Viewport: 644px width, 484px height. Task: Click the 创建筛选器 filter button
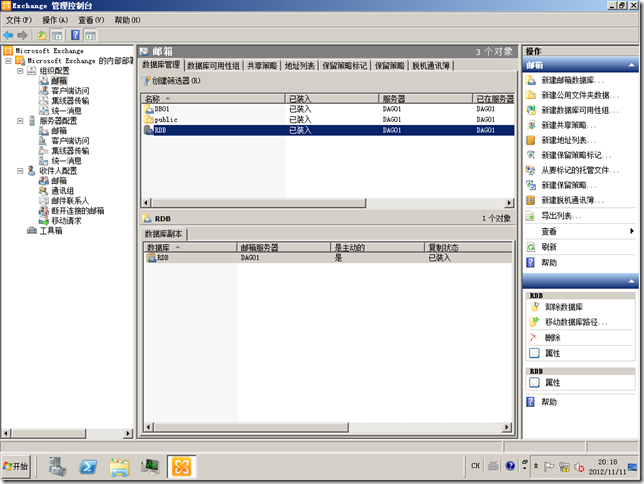pyautogui.click(x=171, y=81)
